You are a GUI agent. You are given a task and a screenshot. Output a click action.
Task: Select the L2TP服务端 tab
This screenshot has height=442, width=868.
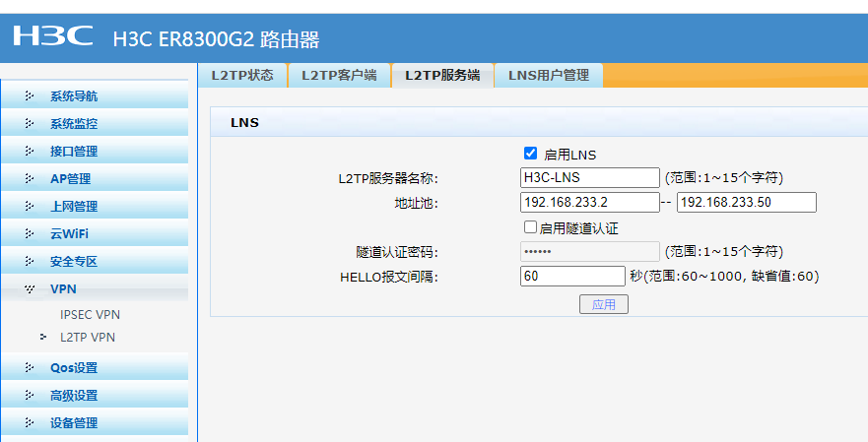click(x=442, y=75)
